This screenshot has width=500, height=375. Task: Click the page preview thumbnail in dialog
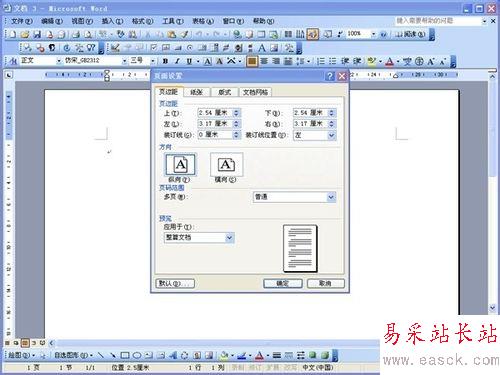coord(300,248)
